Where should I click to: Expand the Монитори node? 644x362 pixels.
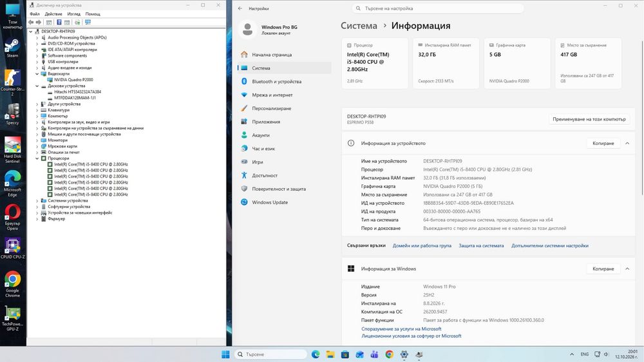[37, 140]
